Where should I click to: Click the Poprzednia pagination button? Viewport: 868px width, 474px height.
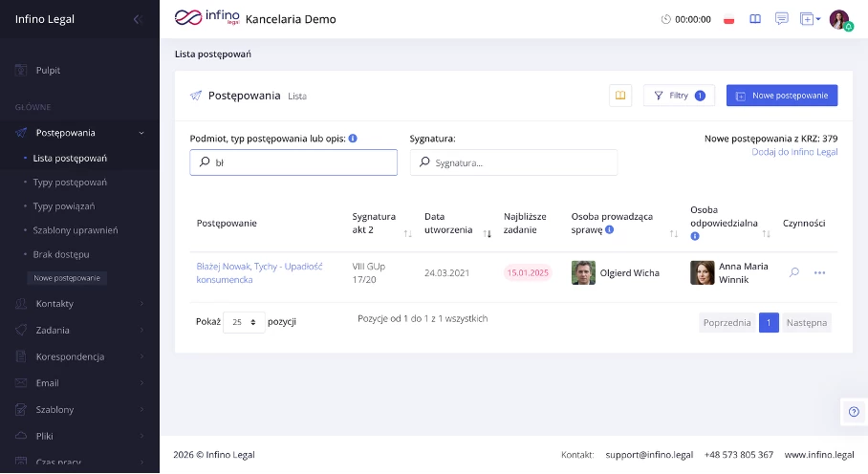[x=727, y=322]
